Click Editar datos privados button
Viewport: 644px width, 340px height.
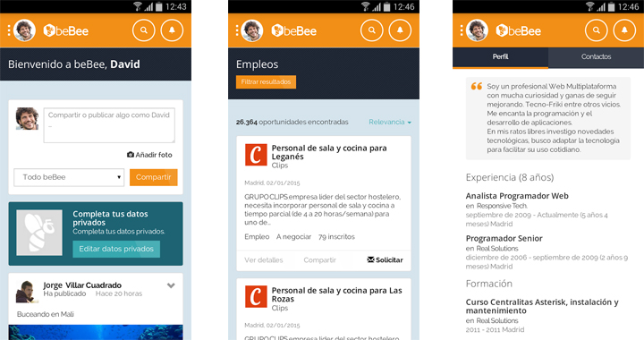click(x=116, y=249)
